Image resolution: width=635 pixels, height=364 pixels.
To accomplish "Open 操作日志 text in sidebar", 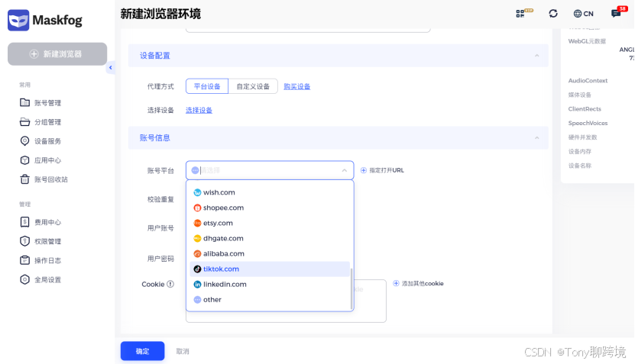I will coord(47,260).
